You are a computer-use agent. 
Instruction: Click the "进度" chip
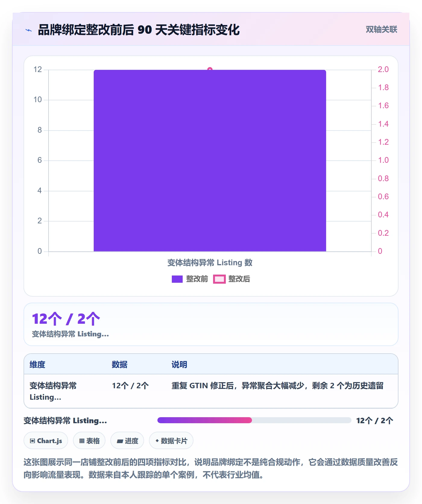click(x=127, y=441)
